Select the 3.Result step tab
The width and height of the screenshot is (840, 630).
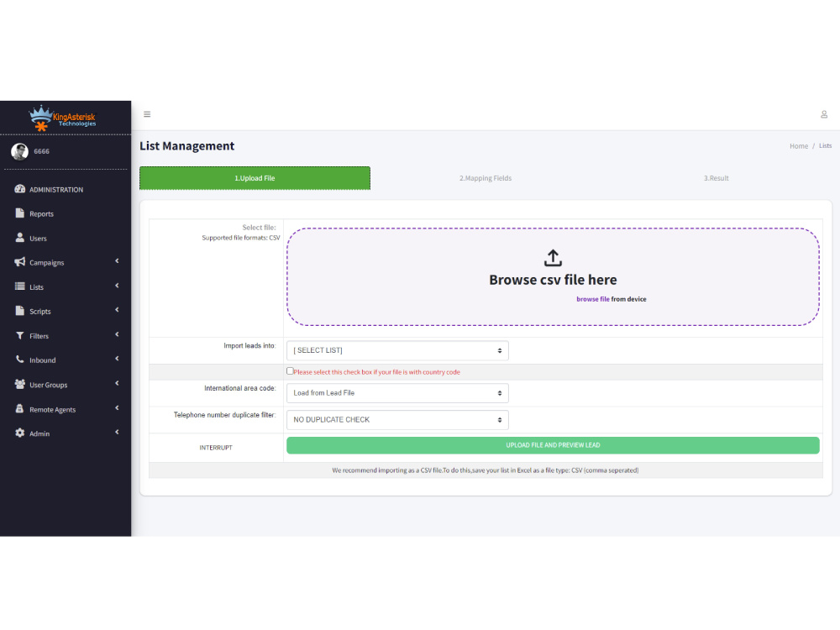pos(717,178)
